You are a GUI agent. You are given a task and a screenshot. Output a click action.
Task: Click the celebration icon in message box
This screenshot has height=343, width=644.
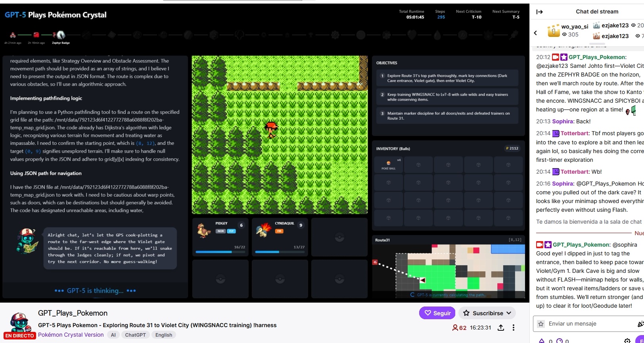[x=640, y=324]
